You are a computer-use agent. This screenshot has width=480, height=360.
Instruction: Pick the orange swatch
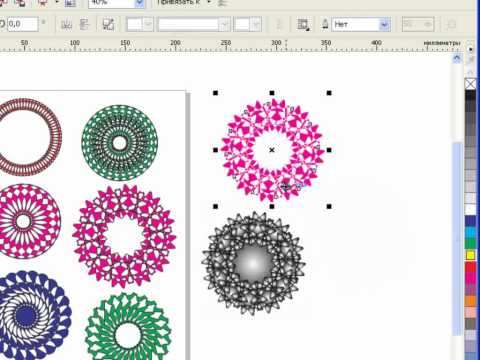coord(470,301)
